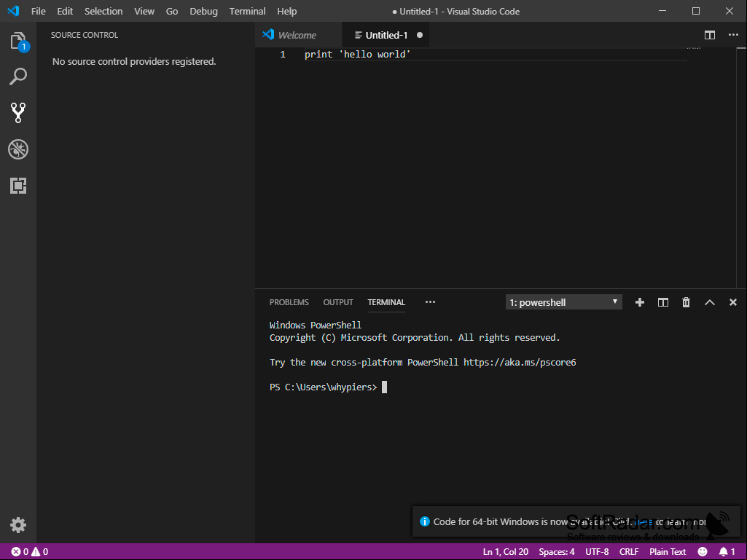The height and width of the screenshot is (560, 747).
Task: Click the SOURCE CONTROL panel title
Action: click(x=85, y=35)
